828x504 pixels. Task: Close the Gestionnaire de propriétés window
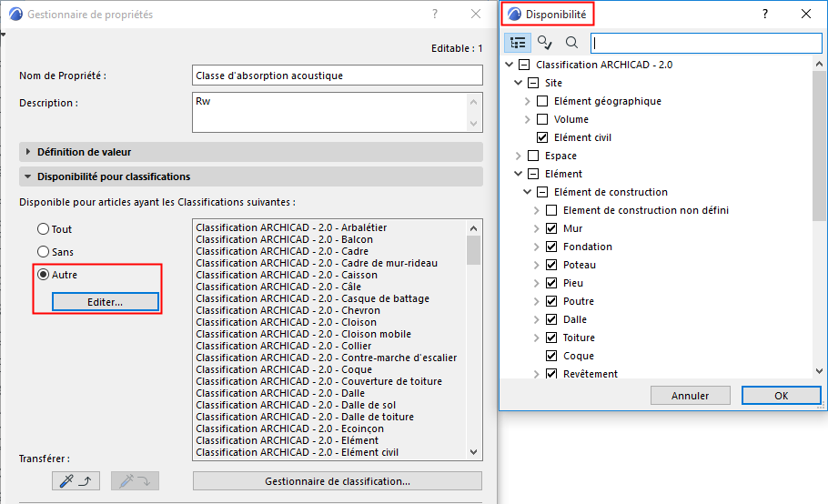(x=476, y=15)
